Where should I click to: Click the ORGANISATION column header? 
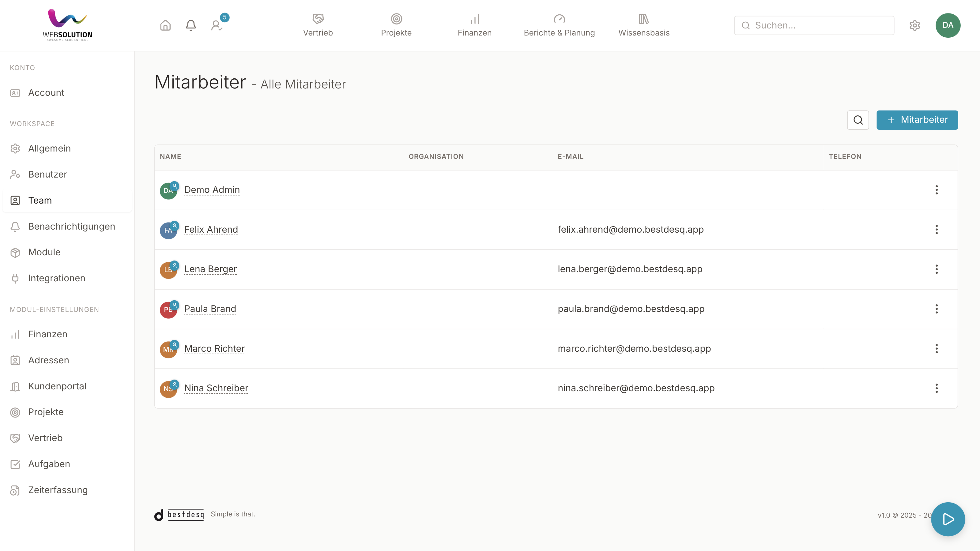[x=436, y=157]
